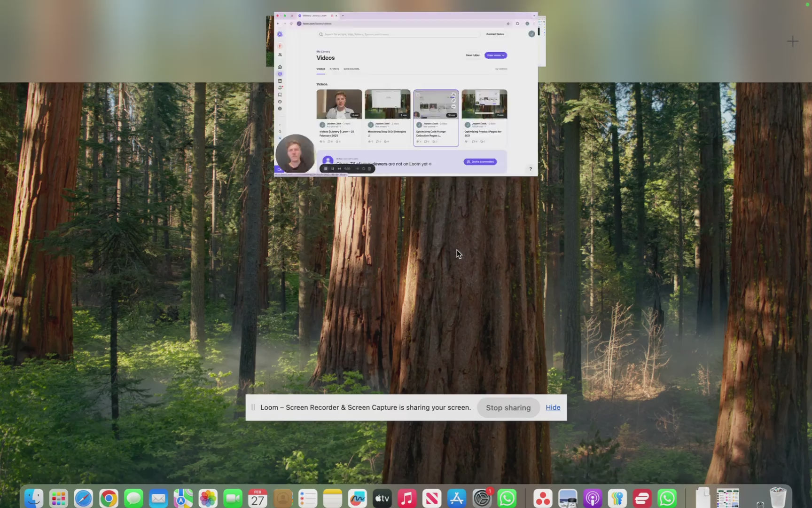Open the Apple TV app
The width and height of the screenshot is (812, 508).
pos(382,498)
